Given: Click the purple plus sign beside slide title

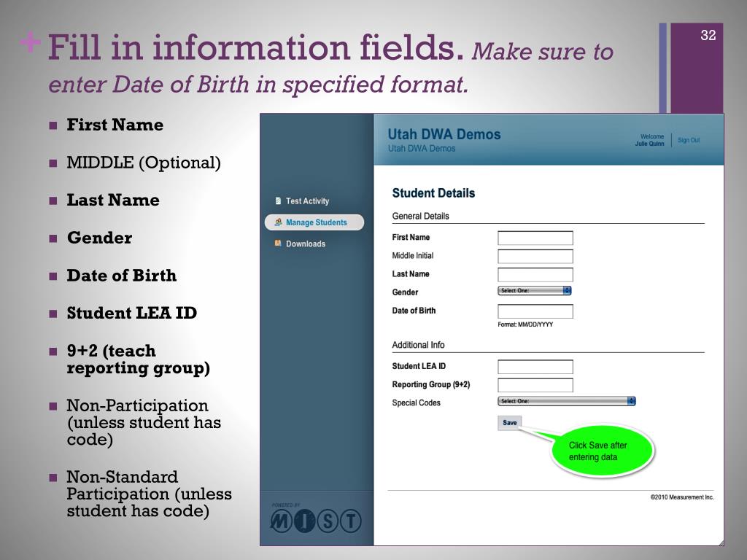Looking at the screenshot, I should pos(30,44).
